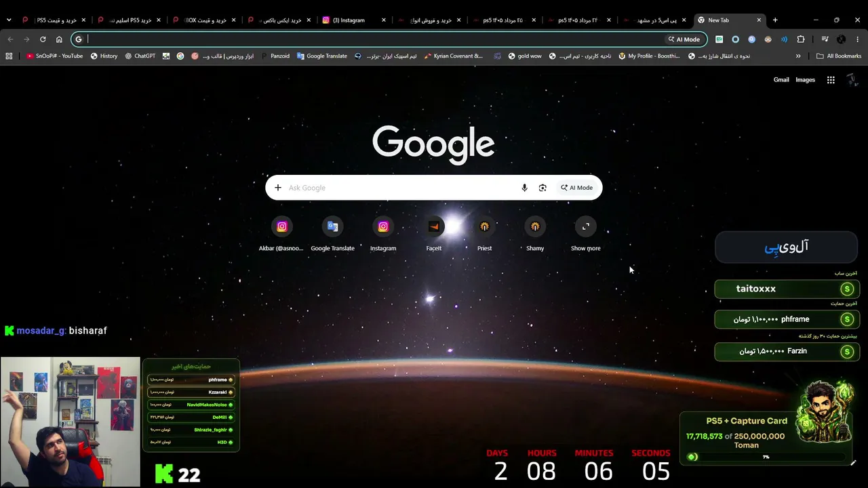Click AI Mode in the address bar
Image resolution: width=868 pixels, height=488 pixels.
[x=684, y=39]
